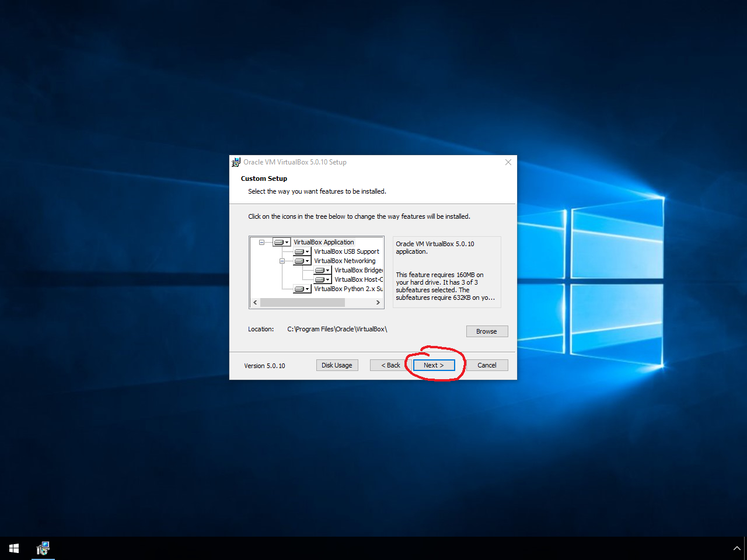Select the VirtualBox USB Support label

(346, 251)
